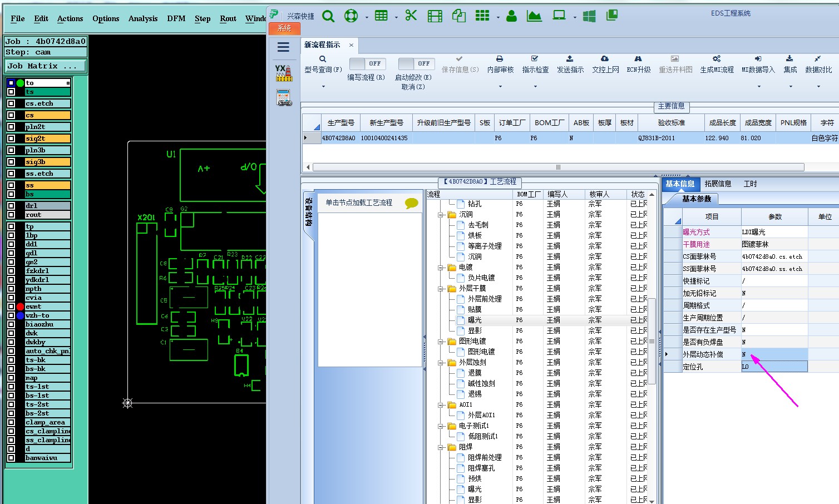Collapse the 阻焊 tree folder
This screenshot has height=504, width=839.
tap(441, 447)
